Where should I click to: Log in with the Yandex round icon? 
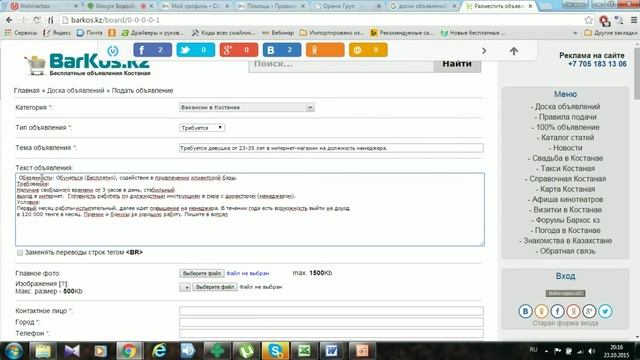coord(573,311)
